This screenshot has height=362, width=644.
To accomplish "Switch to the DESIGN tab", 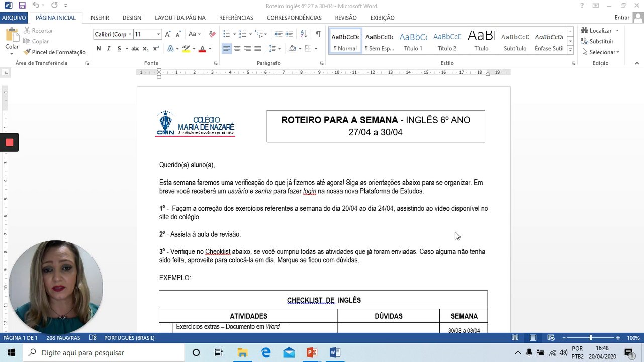I will 132,18.
